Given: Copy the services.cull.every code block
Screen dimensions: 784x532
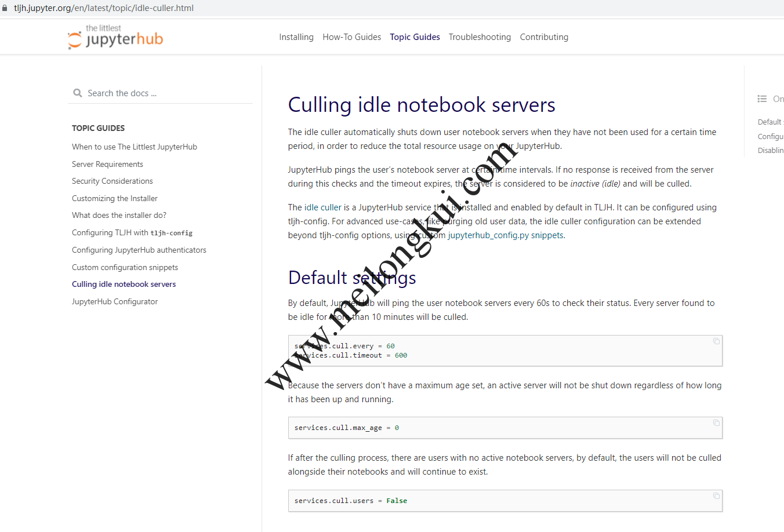Looking at the screenshot, I should point(716,341).
